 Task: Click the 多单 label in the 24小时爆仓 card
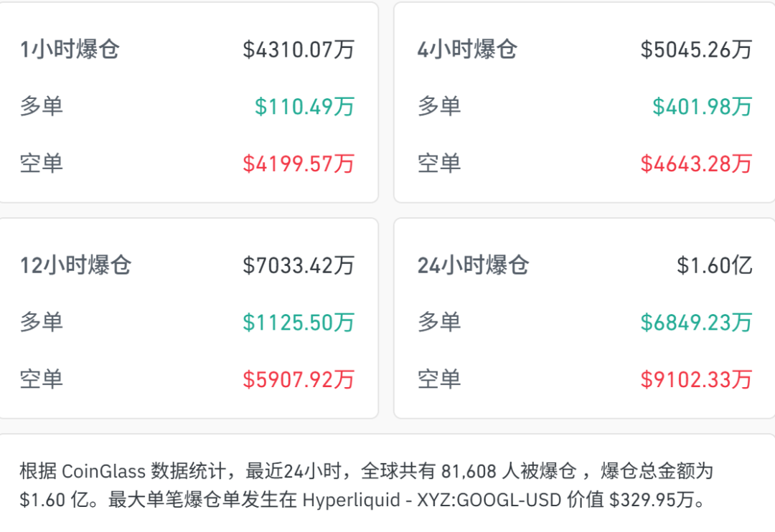coord(439,323)
